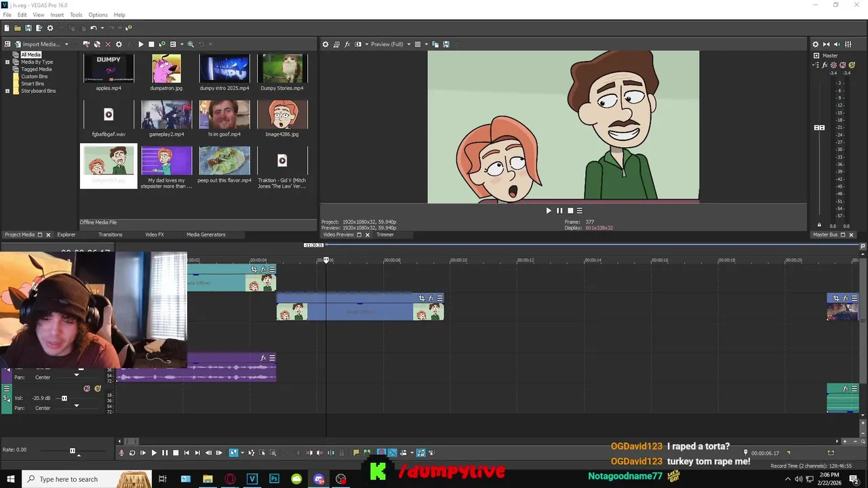This screenshot has width=868, height=488.
Task: Toggle Auto Preview in Project Media
Action: tap(162, 44)
